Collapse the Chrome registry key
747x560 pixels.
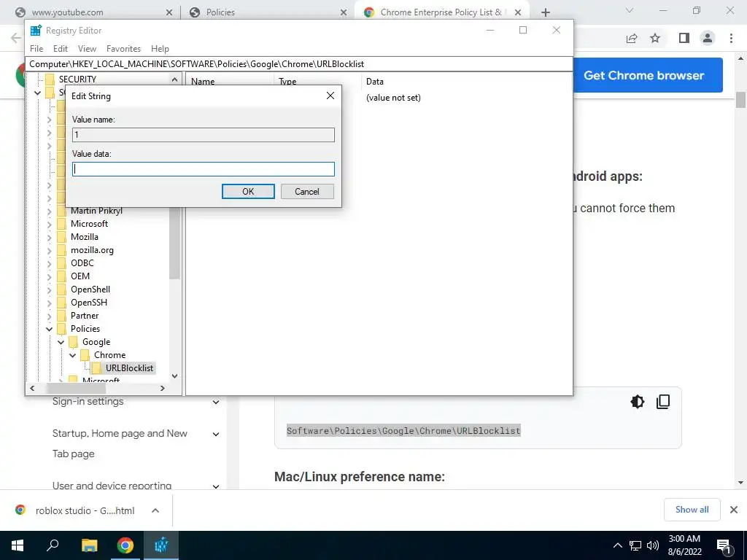[73, 355]
